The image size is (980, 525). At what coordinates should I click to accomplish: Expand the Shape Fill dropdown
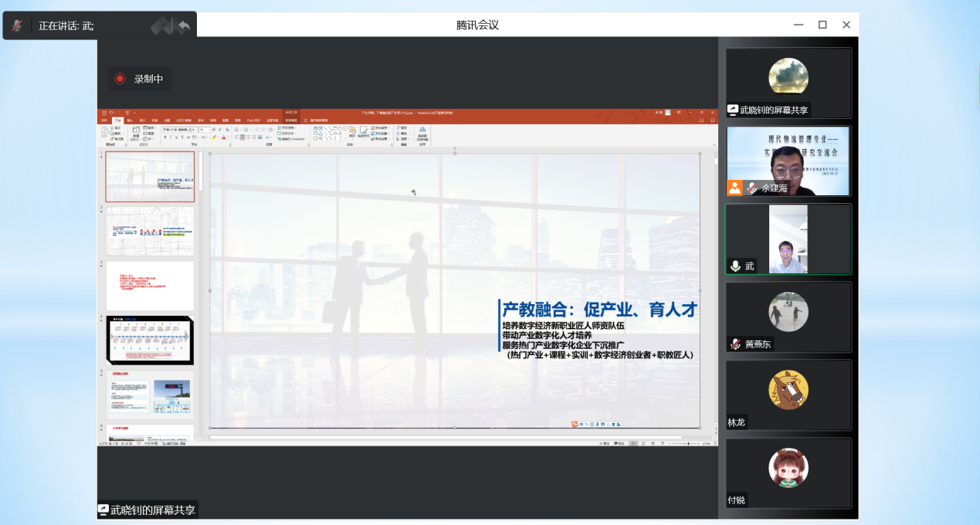pos(380,128)
